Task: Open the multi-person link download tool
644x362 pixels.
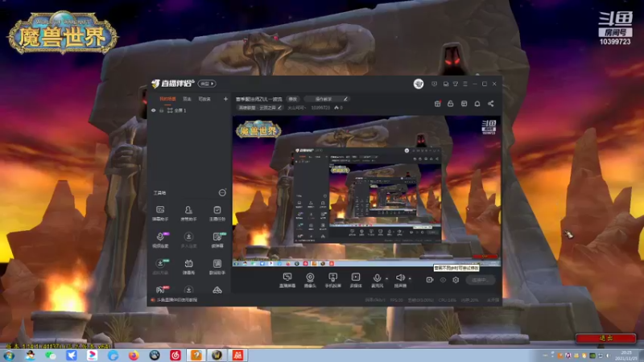Action: pyautogui.click(x=188, y=240)
